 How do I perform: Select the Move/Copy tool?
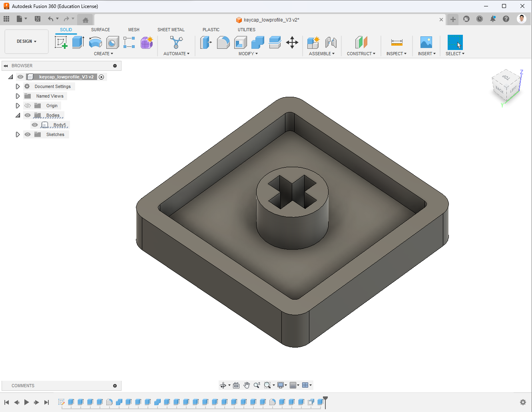pyautogui.click(x=292, y=42)
